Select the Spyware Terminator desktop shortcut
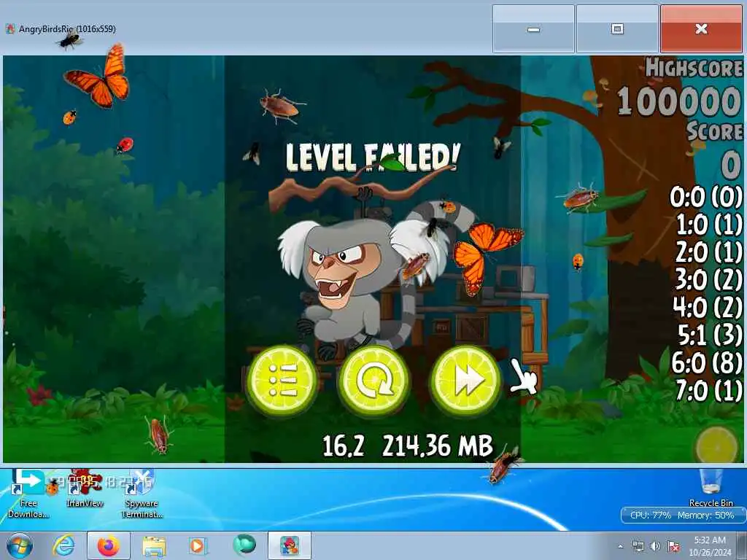This screenshot has width=747, height=560. (142, 494)
